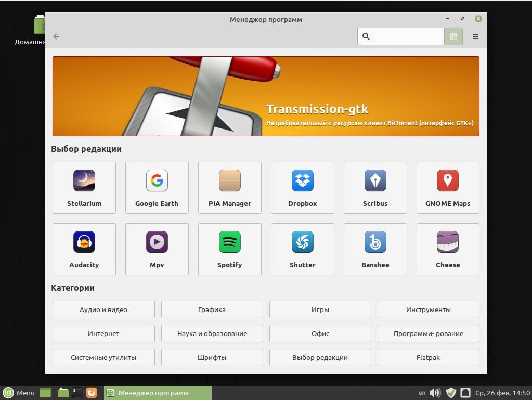Open the PIA Manager app tile
Image resolution: width=532 pixels, height=400 pixels.
tap(230, 188)
